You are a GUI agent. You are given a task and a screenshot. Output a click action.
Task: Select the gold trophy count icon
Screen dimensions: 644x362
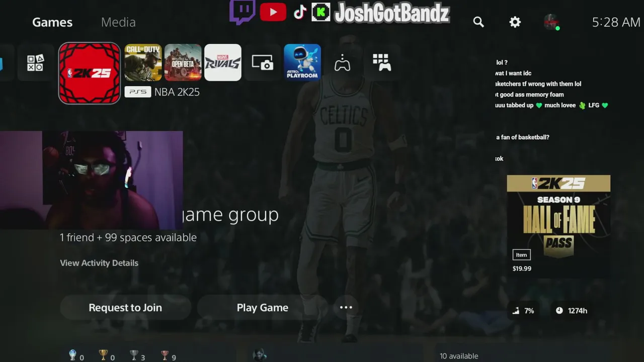[104, 355]
